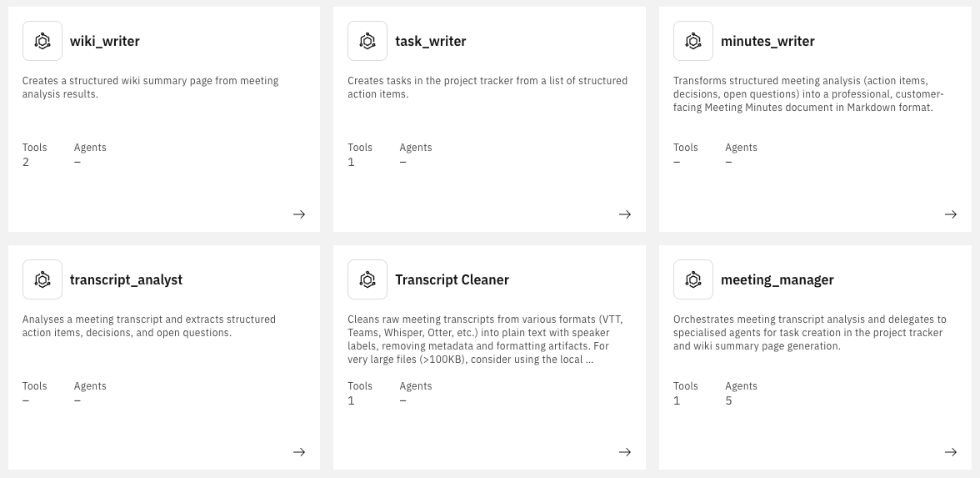Open the minutes_writer title link

point(767,41)
